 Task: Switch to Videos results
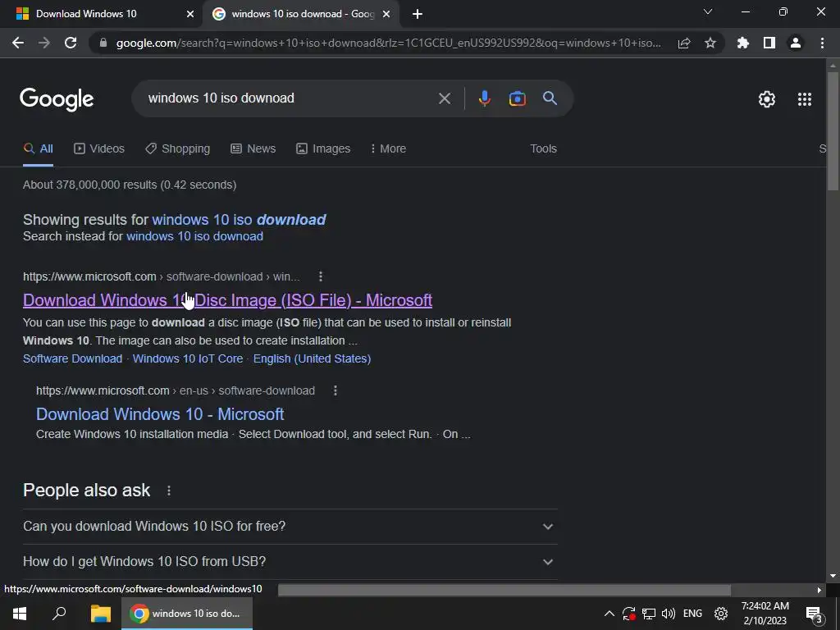pyautogui.click(x=99, y=149)
